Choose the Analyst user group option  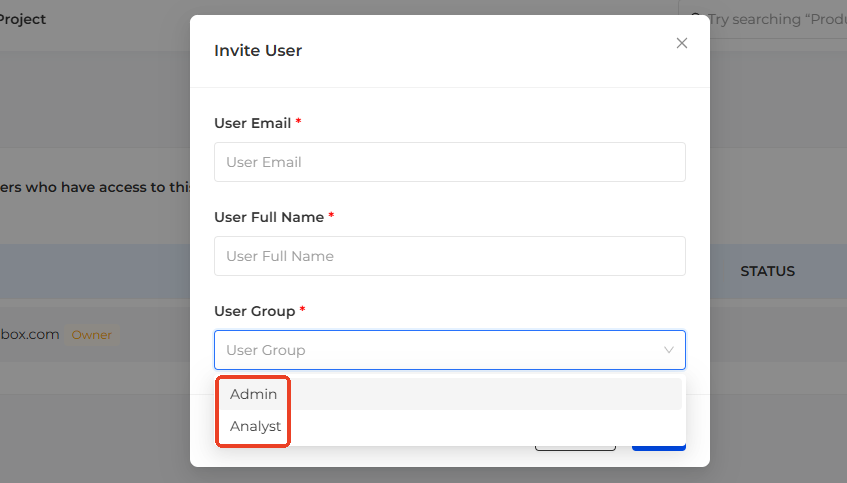coord(256,426)
